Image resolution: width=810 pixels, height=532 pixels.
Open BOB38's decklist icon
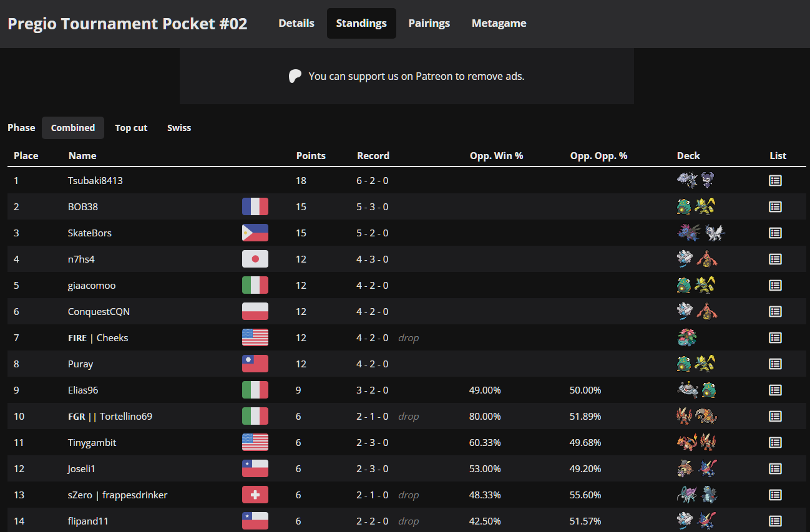tap(775, 207)
